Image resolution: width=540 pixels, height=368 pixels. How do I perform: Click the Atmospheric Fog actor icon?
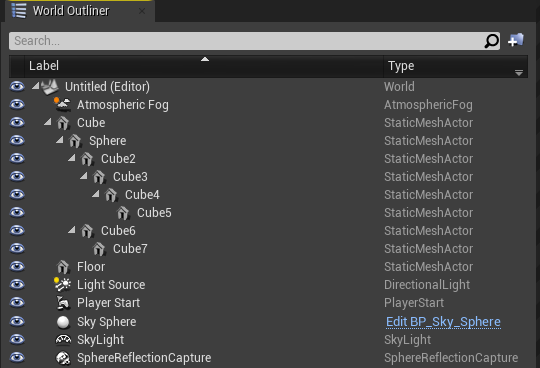tap(62, 105)
